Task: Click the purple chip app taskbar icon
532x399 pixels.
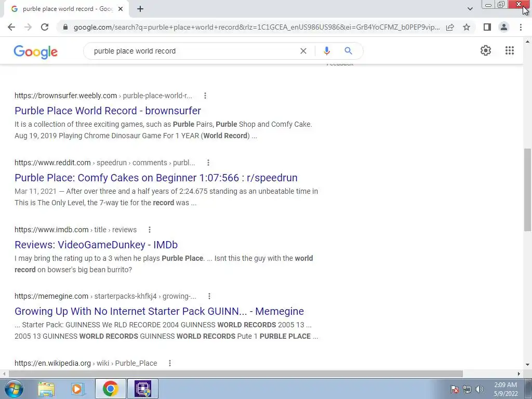Action: tap(143, 389)
